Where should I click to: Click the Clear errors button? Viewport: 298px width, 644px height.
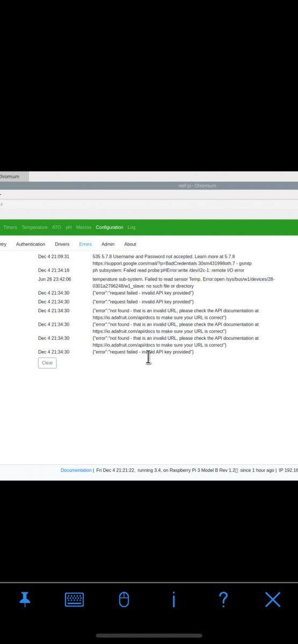click(47, 363)
